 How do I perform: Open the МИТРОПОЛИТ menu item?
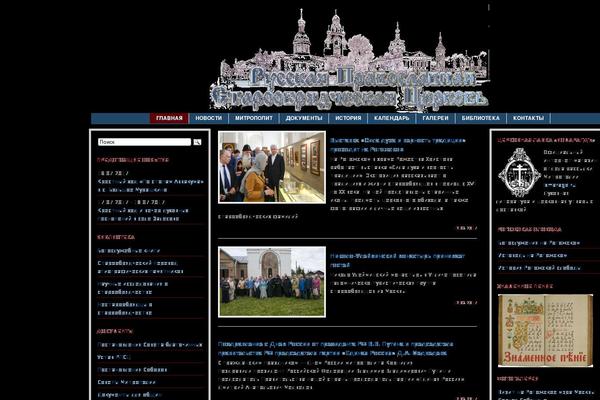[254, 118]
